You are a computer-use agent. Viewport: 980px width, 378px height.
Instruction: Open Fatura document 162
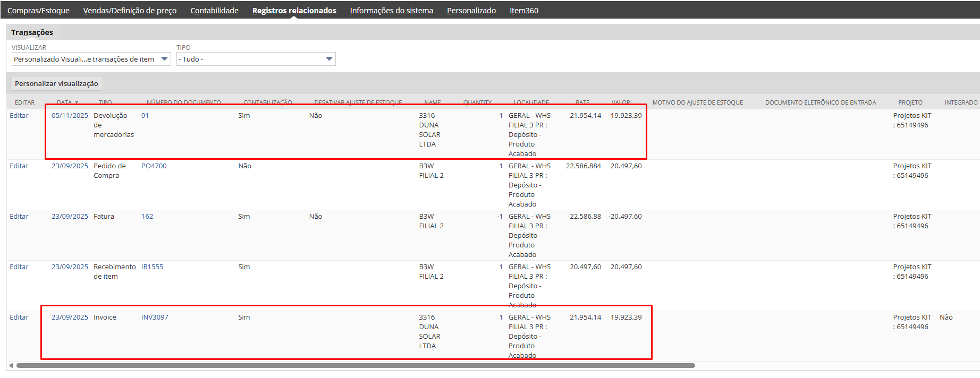(x=147, y=217)
